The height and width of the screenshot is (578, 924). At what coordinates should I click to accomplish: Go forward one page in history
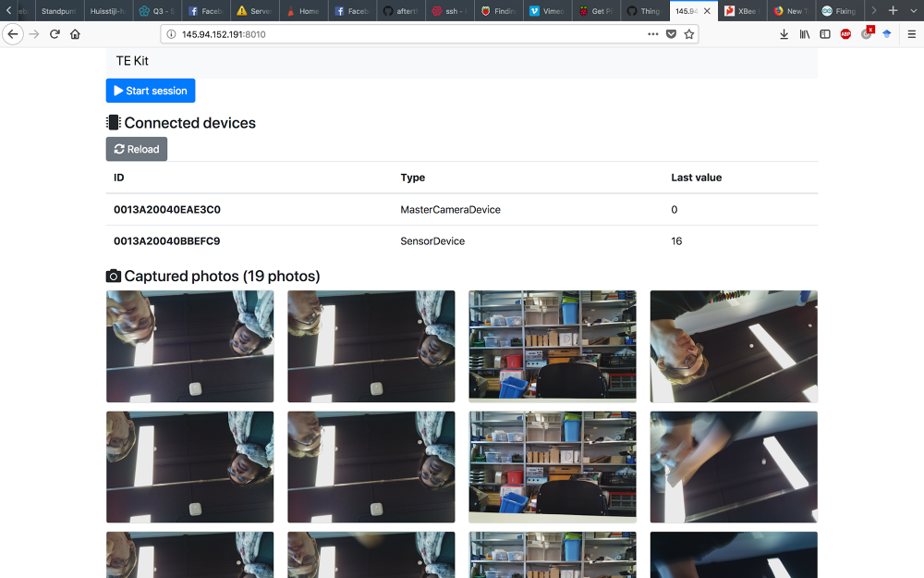coord(34,34)
